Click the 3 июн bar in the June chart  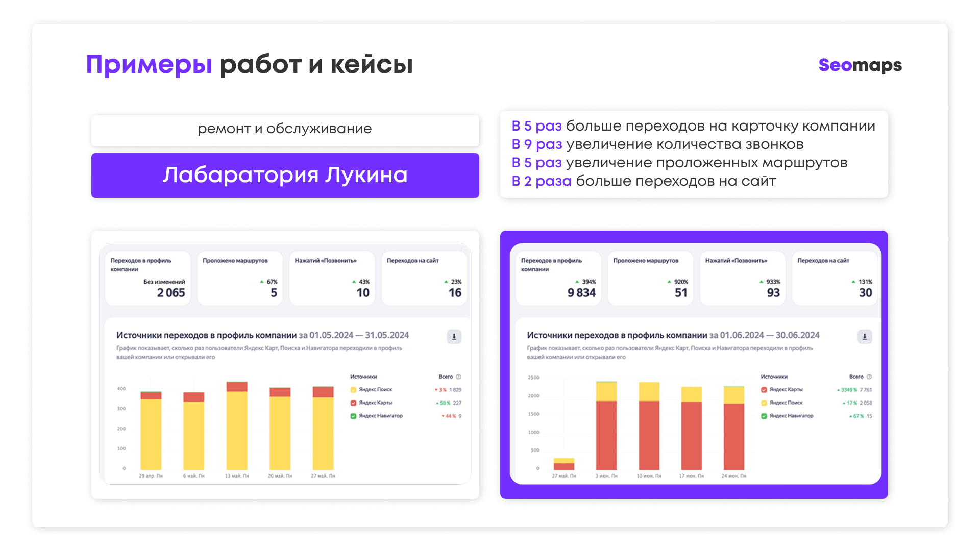606,426
